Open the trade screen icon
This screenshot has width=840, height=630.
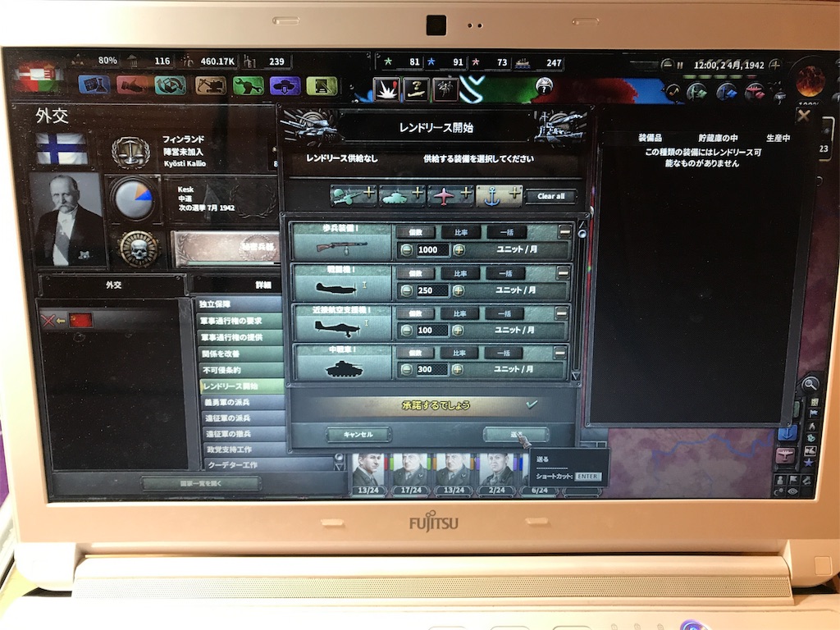coord(171,85)
